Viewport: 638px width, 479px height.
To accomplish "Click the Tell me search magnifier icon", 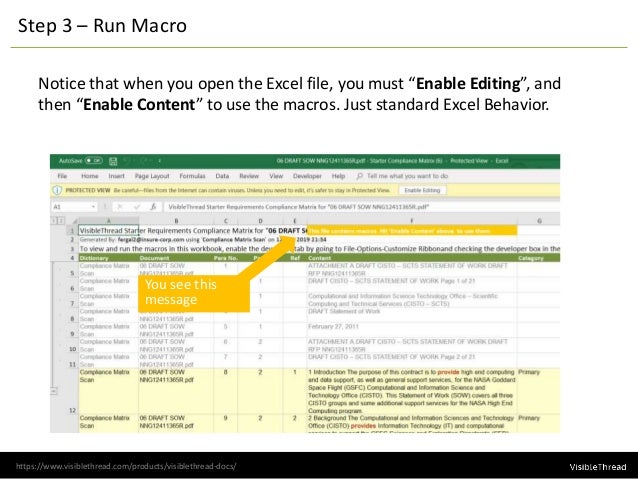I will point(360,176).
